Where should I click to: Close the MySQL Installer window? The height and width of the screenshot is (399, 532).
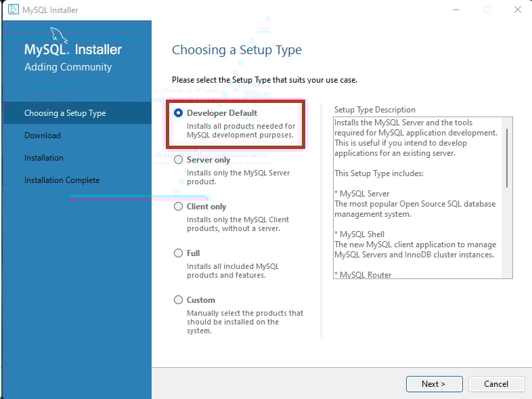518,10
